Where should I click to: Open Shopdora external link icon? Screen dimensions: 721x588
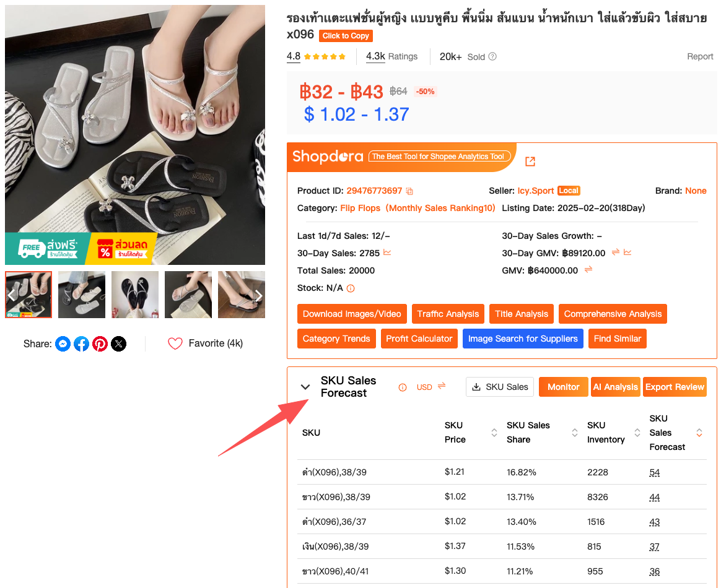[x=530, y=162]
